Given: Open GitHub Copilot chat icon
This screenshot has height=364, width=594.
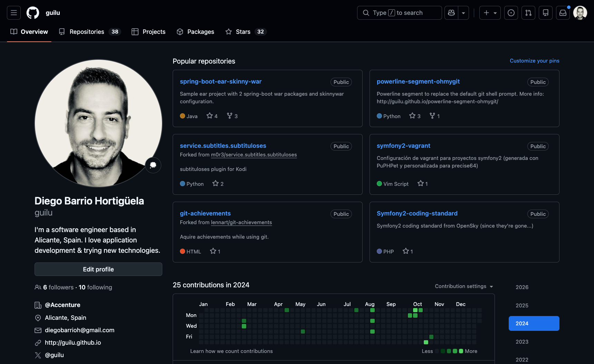Looking at the screenshot, I should coord(451,12).
